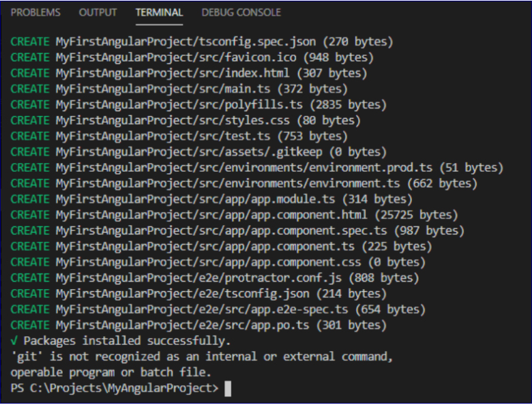532x405 pixels.
Task: Click the terminal cursor after the prompt
Action: pyautogui.click(x=228, y=389)
